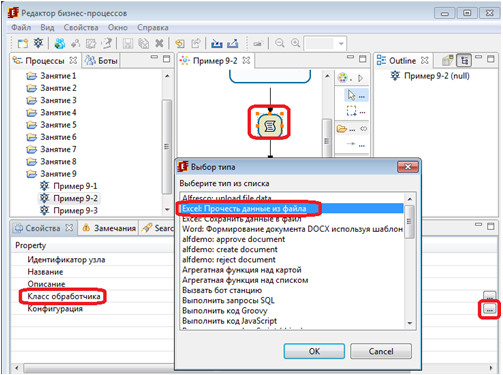Click the Outline tree view mode icon
503x375 pixels.
(464, 60)
